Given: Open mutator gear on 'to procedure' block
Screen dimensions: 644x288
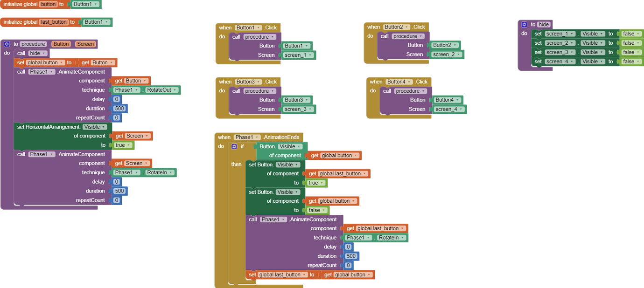Looking at the screenshot, I should tap(7, 44).
